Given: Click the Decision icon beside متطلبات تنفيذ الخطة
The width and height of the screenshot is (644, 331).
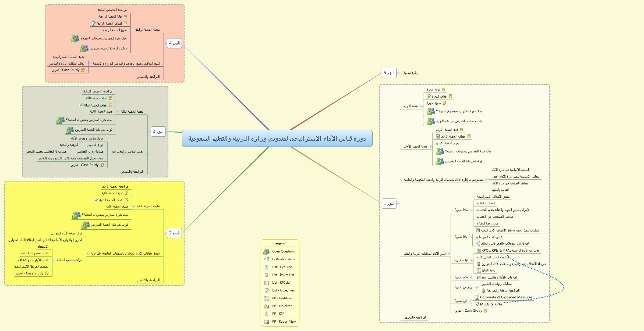Looking at the screenshot, I should click(x=478, y=230).
